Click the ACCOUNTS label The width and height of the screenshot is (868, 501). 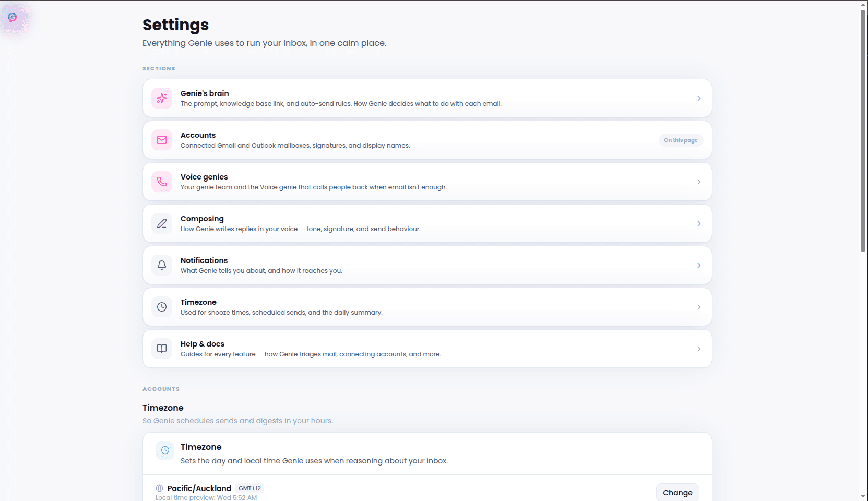tap(161, 389)
